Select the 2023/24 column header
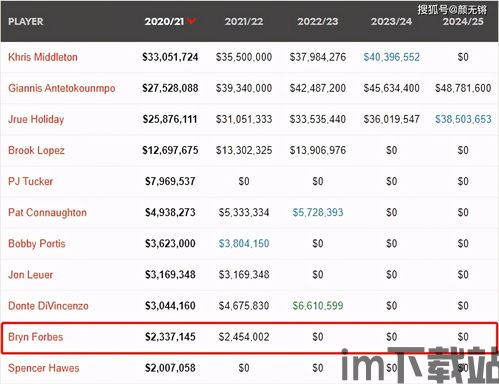 [391, 21]
